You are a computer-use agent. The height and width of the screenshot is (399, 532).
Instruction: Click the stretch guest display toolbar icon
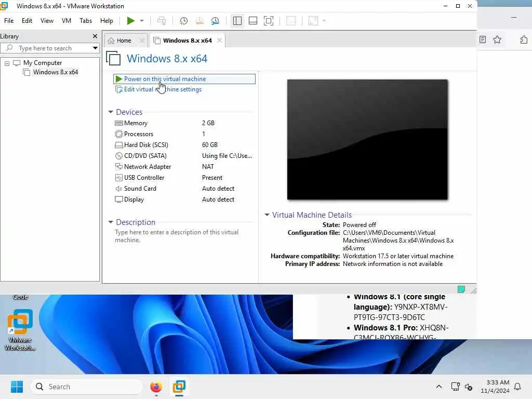pyautogui.click(x=313, y=21)
